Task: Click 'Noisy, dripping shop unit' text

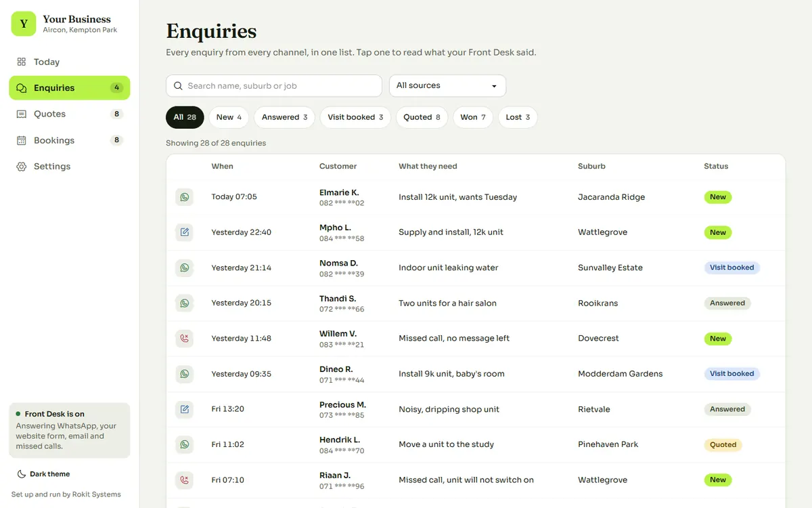Action: pos(449,409)
